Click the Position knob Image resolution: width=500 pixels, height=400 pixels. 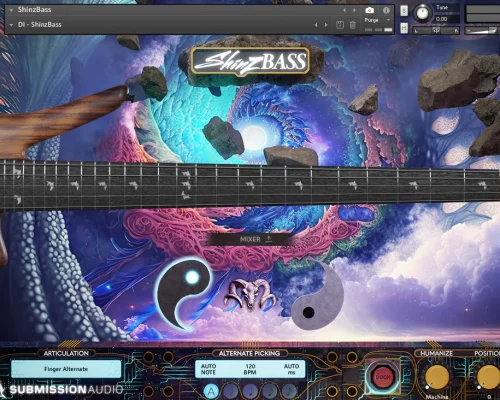(x=489, y=377)
